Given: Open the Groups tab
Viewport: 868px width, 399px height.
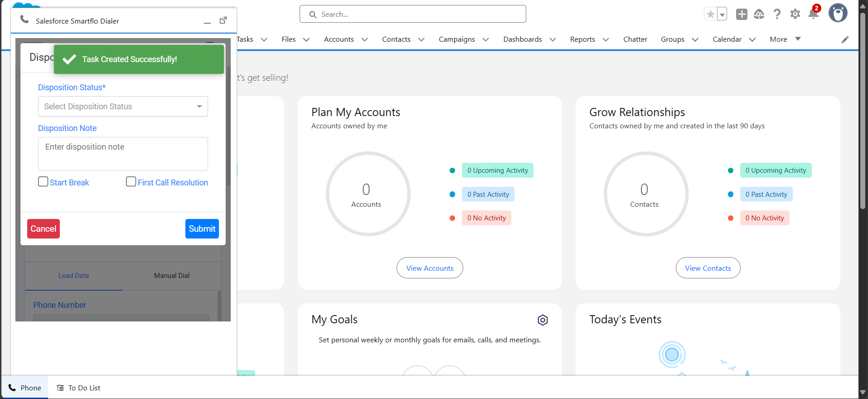Looking at the screenshot, I should (x=673, y=39).
